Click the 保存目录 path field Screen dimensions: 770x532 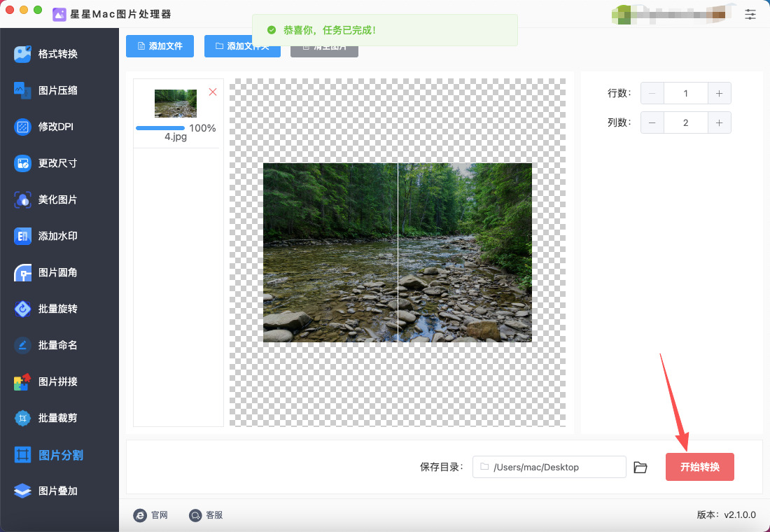pos(549,467)
